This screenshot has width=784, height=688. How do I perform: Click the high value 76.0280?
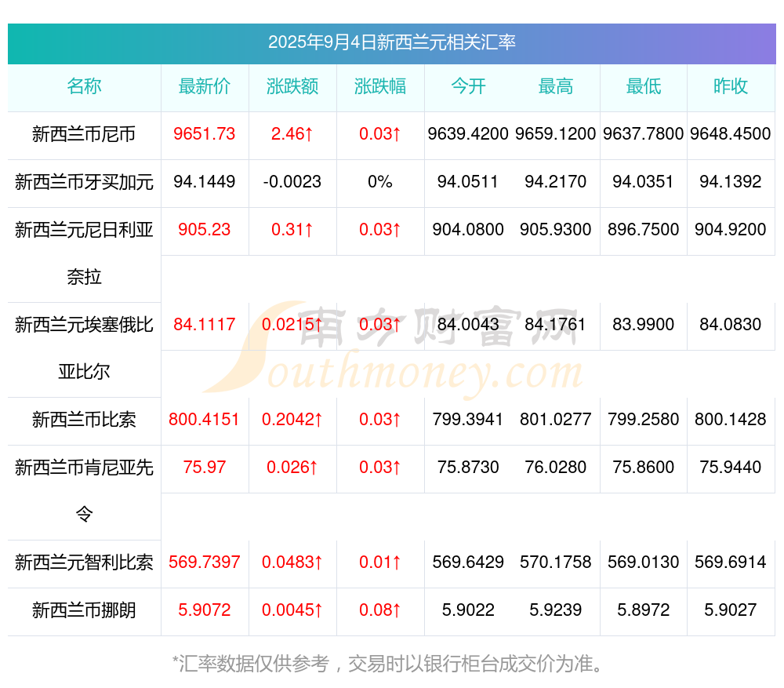coord(556,468)
